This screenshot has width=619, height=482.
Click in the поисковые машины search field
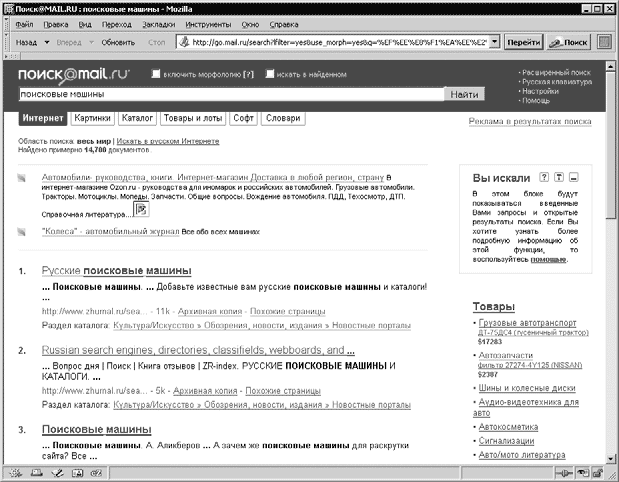tap(231, 94)
